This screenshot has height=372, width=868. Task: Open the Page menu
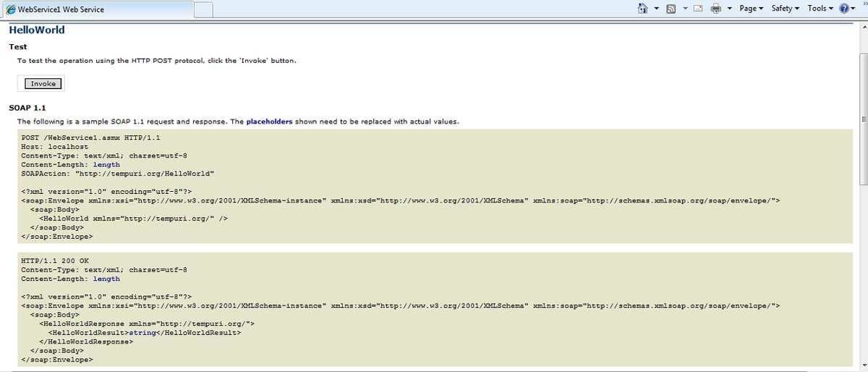pyautogui.click(x=751, y=9)
